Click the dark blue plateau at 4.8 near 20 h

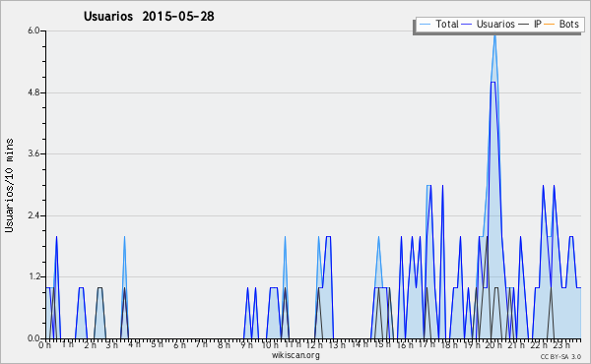(x=492, y=82)
